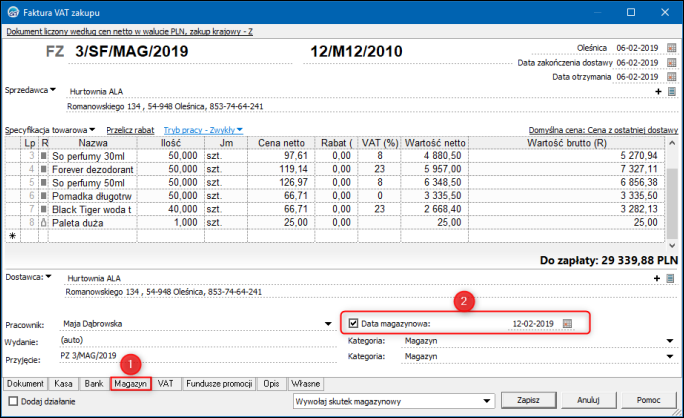Click the plus icon in Dostawca row
The width and height of the screenshot is (684, 418).
coord(658,278)
